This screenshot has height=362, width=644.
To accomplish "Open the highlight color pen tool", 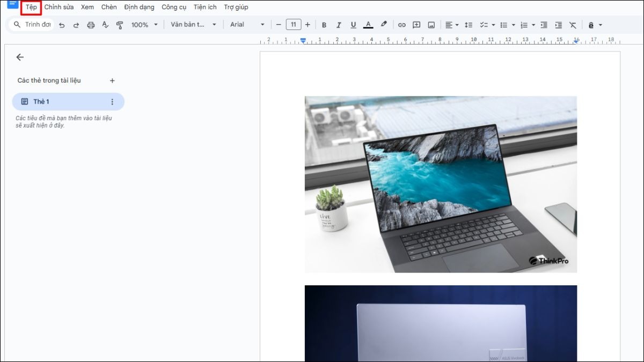I will pyautogui.click(x=383, y=25).
